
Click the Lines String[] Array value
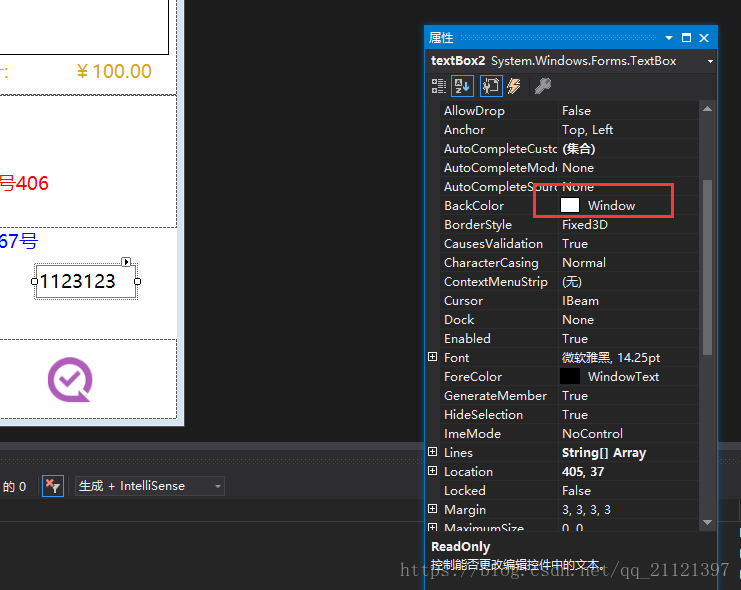pyautogui.click(x=603, y=452)
